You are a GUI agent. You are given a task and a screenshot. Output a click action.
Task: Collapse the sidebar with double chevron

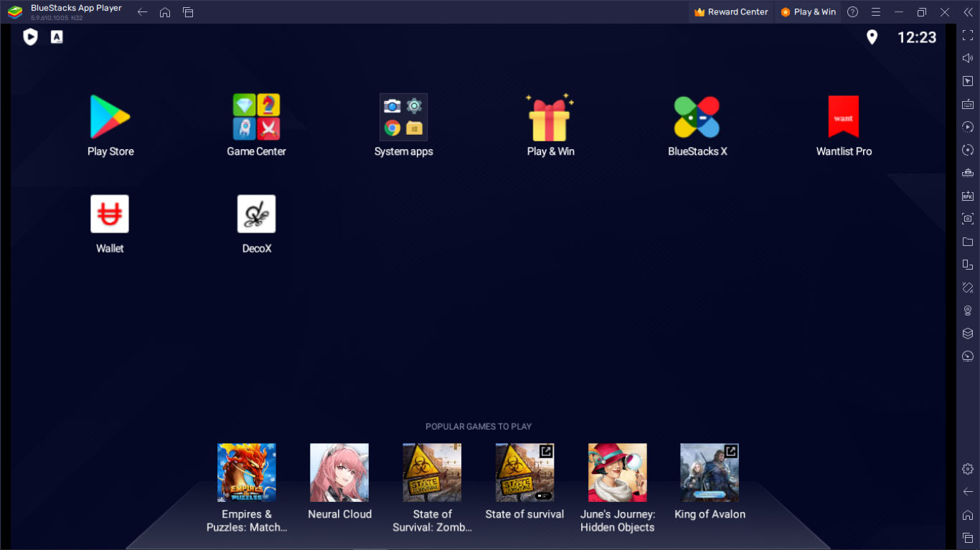point(968,12)
